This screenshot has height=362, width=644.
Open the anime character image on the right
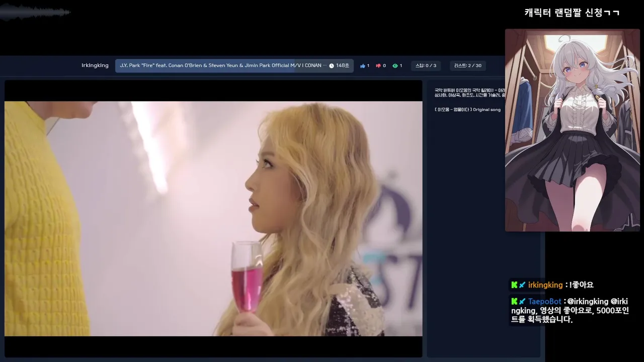tap(572, 130)
